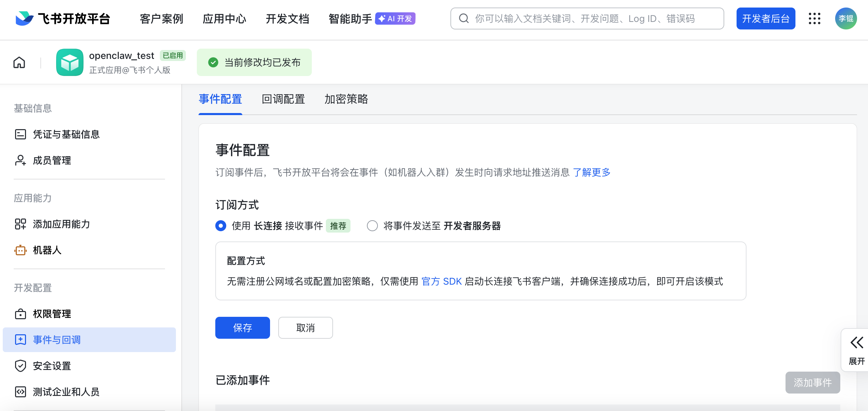Open 开发文档 in top navigation
Screen dimensions: 868x411
[287, 18]
